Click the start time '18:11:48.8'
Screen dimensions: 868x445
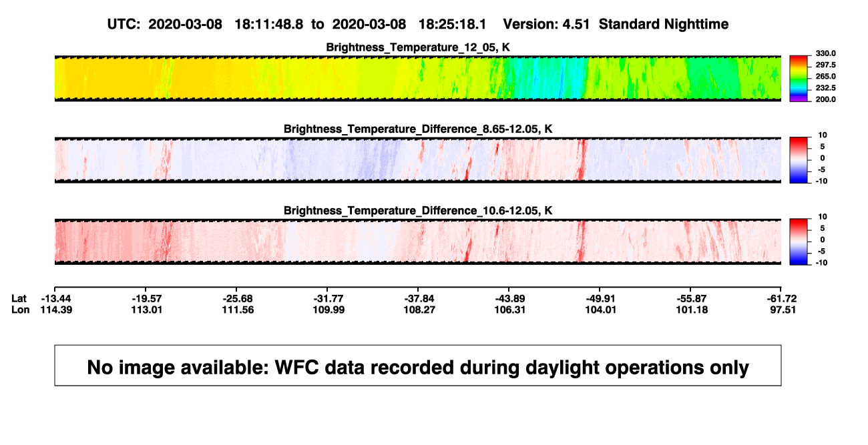coord(269,24)
